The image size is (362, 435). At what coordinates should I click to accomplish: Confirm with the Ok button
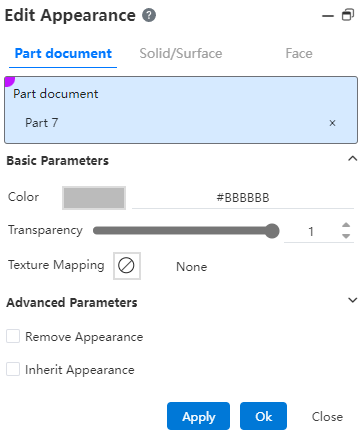pos(263,416)
